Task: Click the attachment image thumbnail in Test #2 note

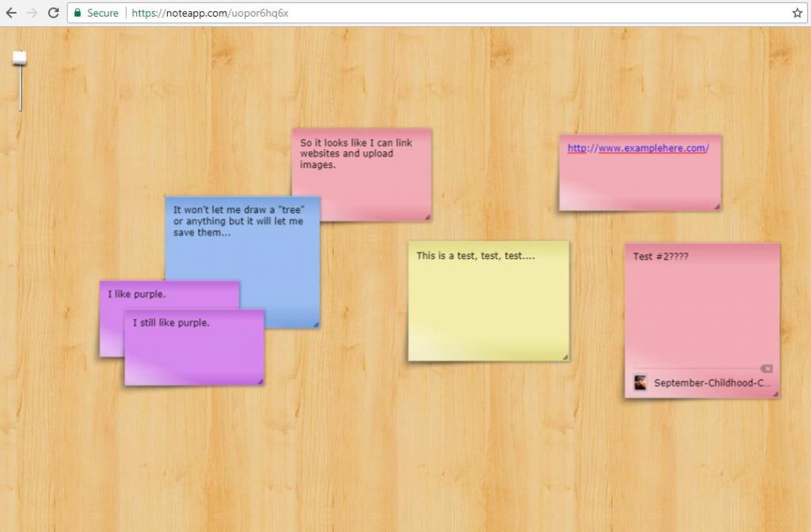Action: 640,383
